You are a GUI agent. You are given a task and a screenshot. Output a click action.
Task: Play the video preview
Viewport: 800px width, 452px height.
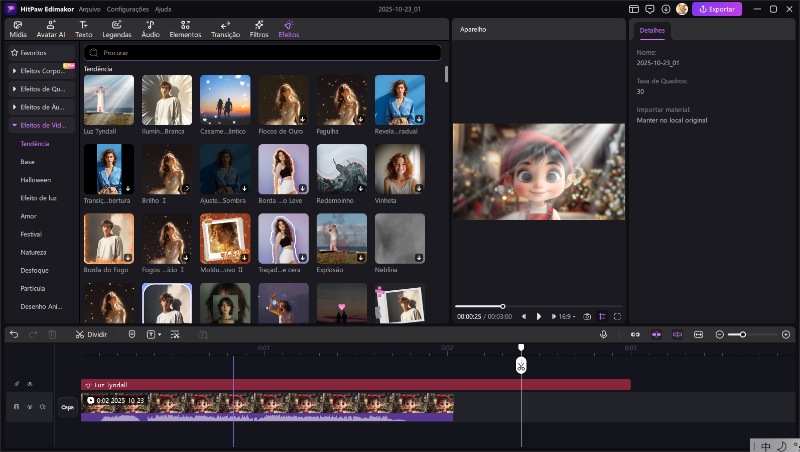[x=539, y=316]
